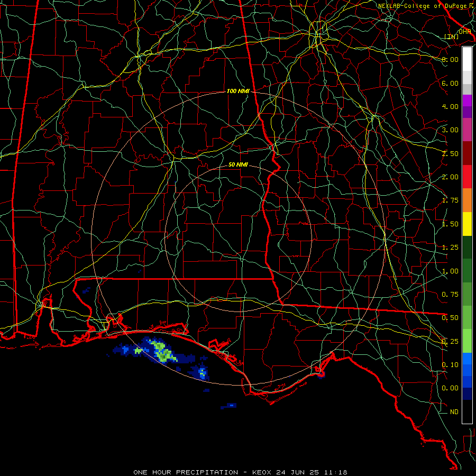Click the "2.50" scale label
Viewport: 476px width, 476px height.
click(450, 153)
